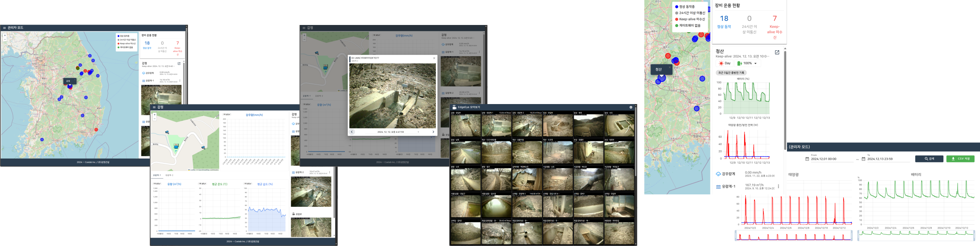Show next photo in the popup
This screenshot has height=246, width=980.
click(x=433, y=132)
